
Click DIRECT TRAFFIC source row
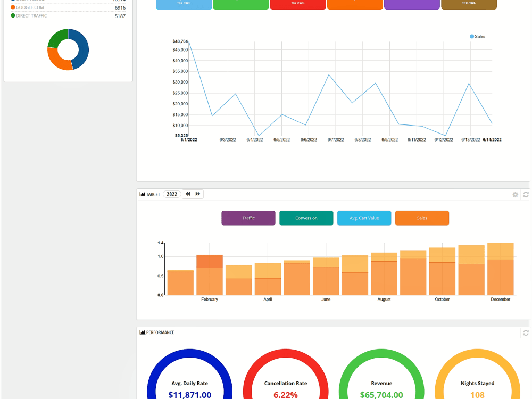(68, 16)
